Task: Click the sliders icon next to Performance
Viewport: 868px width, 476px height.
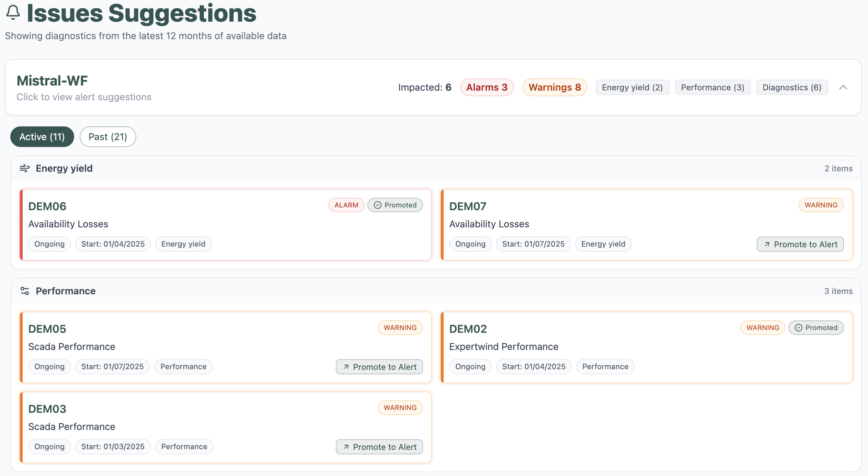Action: point(24,291)
